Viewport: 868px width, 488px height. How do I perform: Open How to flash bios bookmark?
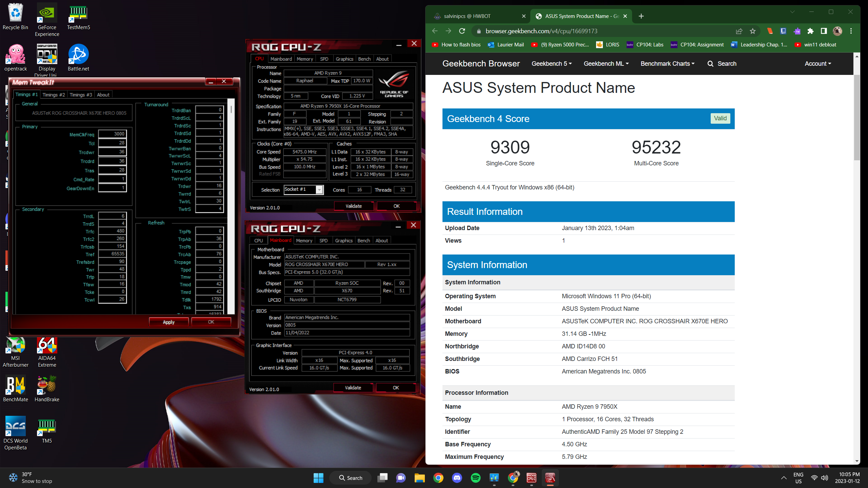[456, 45]
